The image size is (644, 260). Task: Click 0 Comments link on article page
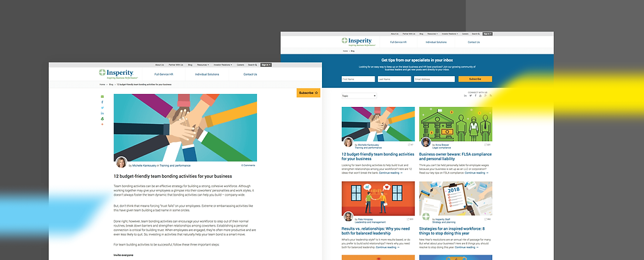[248, 165]
